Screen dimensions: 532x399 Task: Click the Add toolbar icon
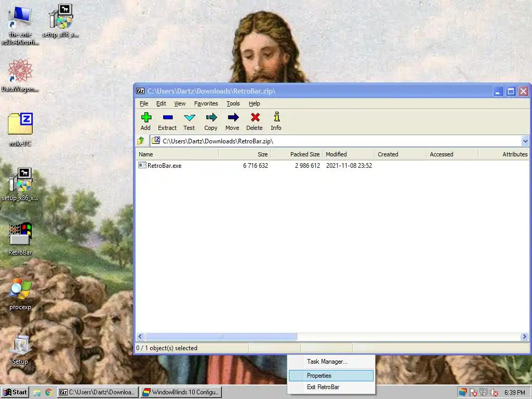tap(146, 117)
